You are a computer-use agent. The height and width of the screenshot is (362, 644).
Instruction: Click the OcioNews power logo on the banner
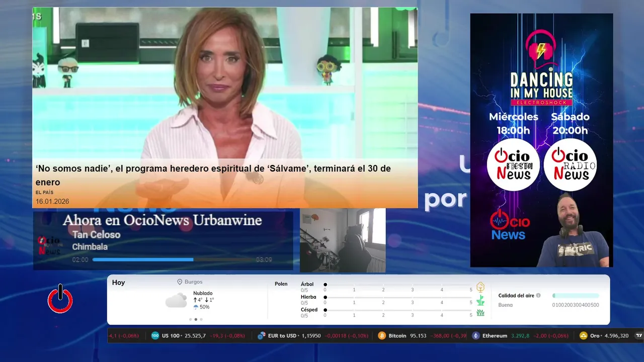[510, 225]
